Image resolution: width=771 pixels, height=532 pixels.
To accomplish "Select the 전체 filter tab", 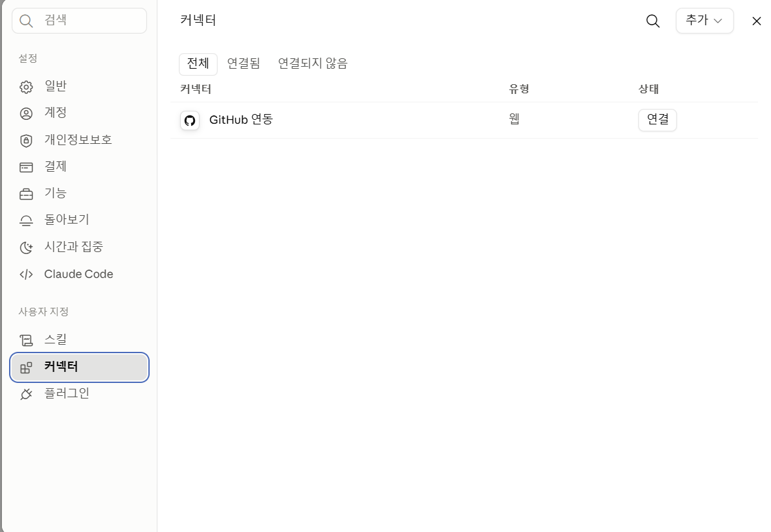I will coord(198,64).
